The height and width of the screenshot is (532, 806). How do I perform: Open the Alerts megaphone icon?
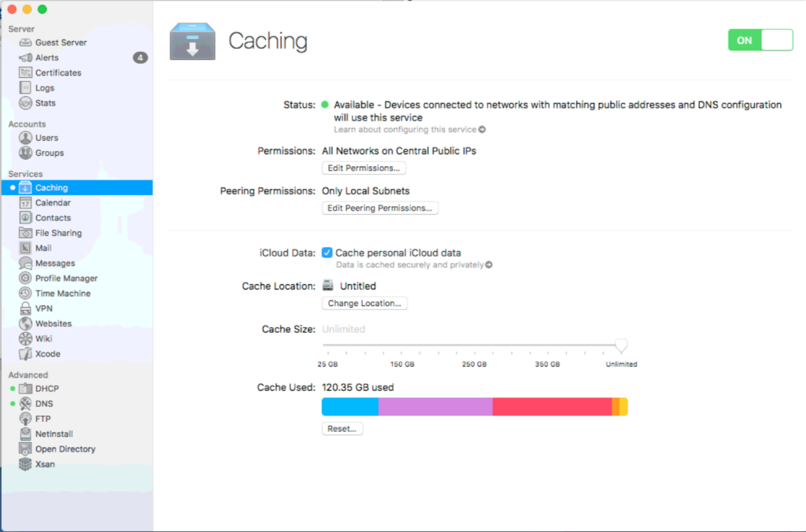point(25,57)
